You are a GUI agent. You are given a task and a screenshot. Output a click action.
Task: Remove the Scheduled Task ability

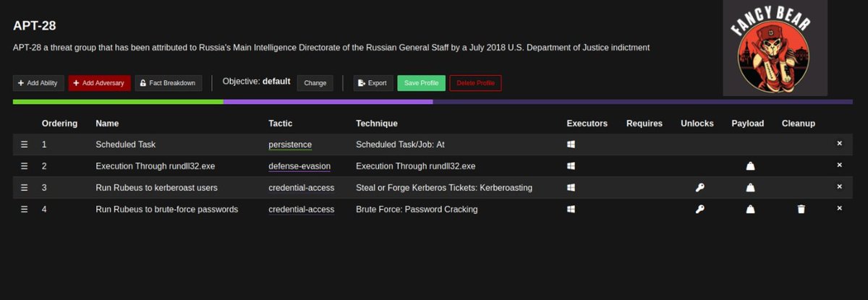point(840,144)
